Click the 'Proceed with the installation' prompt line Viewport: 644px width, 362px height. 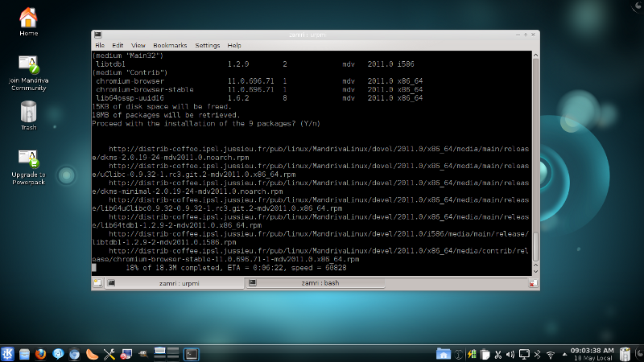[x=206, y=124]
